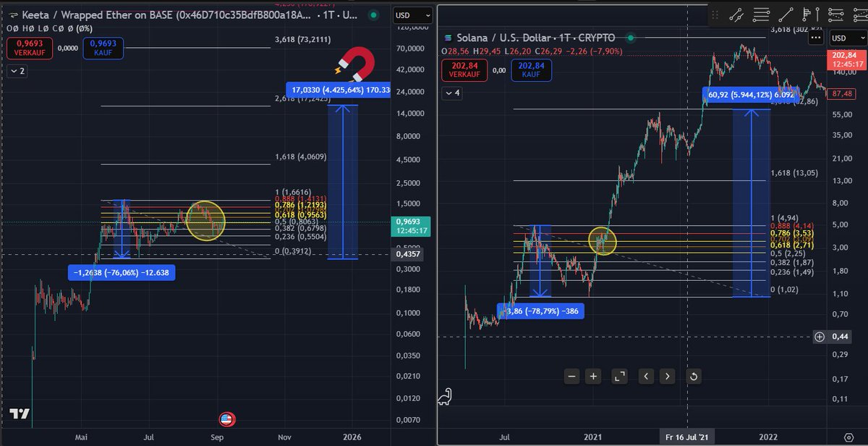Click the TradingView logo in bottom-left corner
This screenshot has width=868, height=446.
pos(21,415)
